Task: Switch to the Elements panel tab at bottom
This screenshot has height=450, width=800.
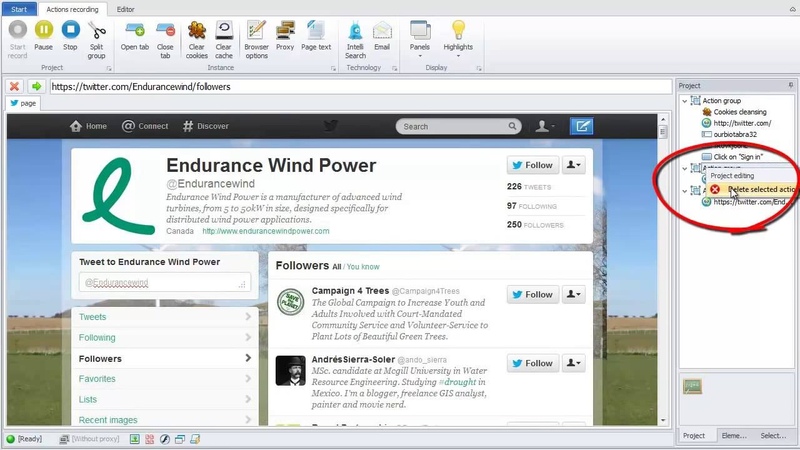Action: (735, 436)
